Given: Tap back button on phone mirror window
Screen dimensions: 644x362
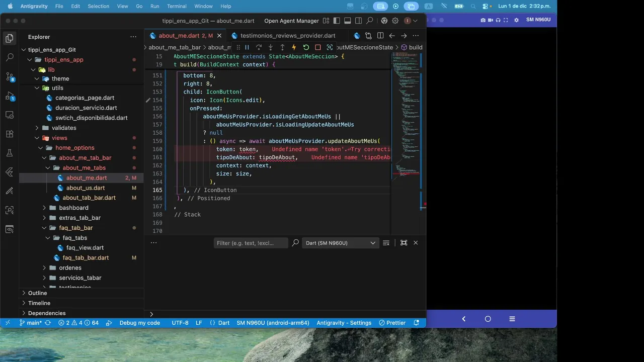Looking at the screenshot, I should pyautogui.click(x=463, y=319).
